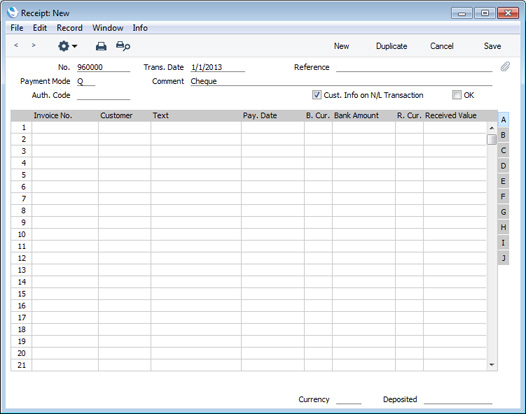The image size is (526, 414).
Task: Click the Duplicate button
Action: click(x=391, y=46)
